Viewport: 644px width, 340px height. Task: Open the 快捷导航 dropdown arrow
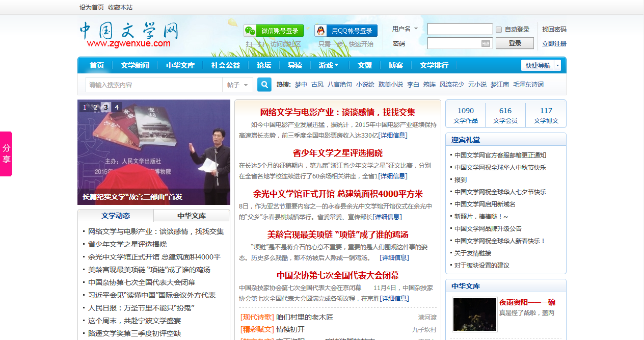(x=557, y=65)
